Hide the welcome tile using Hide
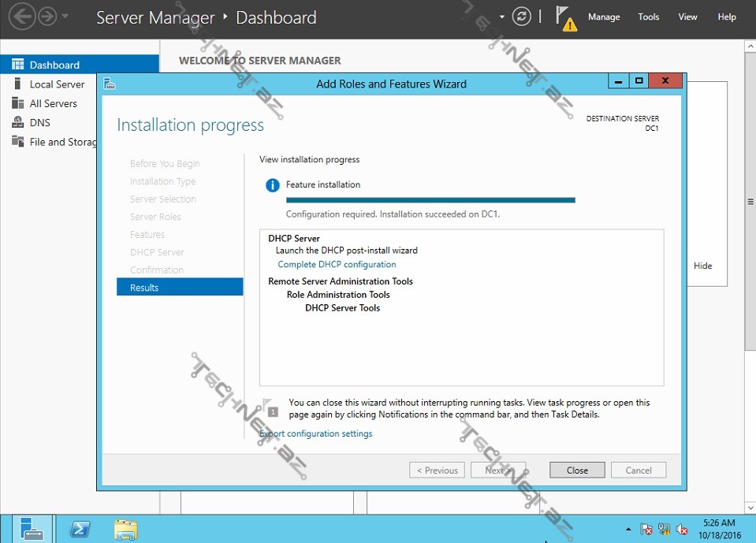 [x=702, y=266]
